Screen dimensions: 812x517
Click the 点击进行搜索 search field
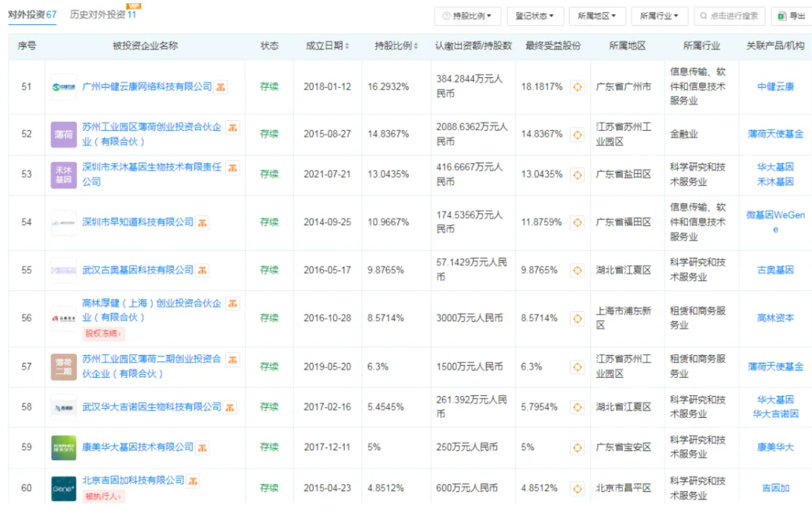pyautogui.click(x=729, y=16)
